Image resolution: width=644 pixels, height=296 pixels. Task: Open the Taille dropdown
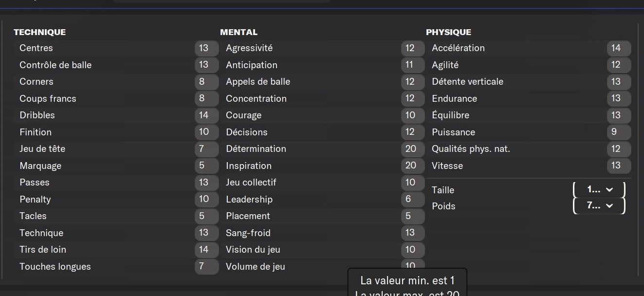point(599,190)
